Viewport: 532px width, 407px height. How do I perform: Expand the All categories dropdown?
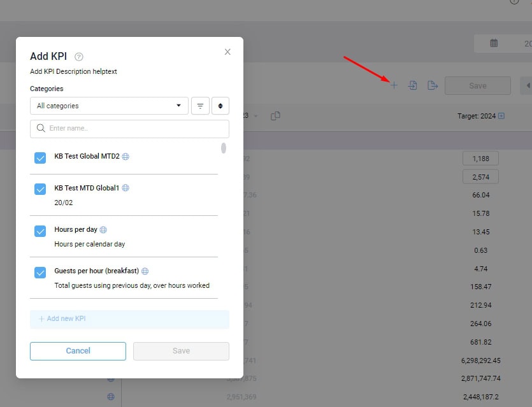(109, 106)
